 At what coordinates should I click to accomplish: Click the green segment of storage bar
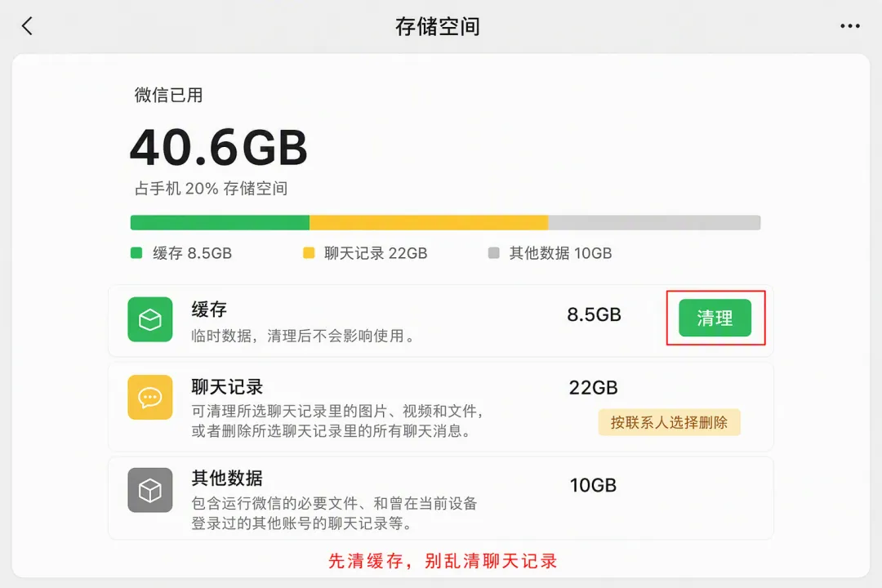(x=220, y=222)
